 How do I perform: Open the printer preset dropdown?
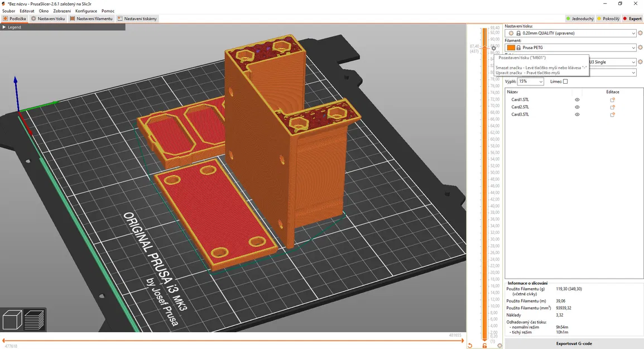coord(633,62)
